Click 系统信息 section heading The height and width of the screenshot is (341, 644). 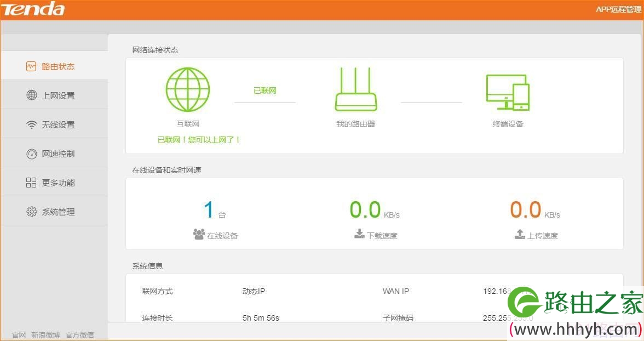coord(147,266)
